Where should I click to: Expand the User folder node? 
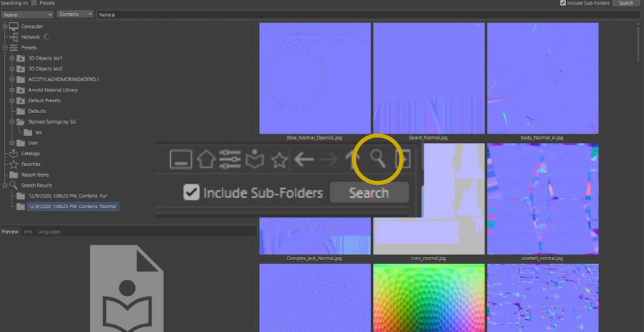[12, 143]
